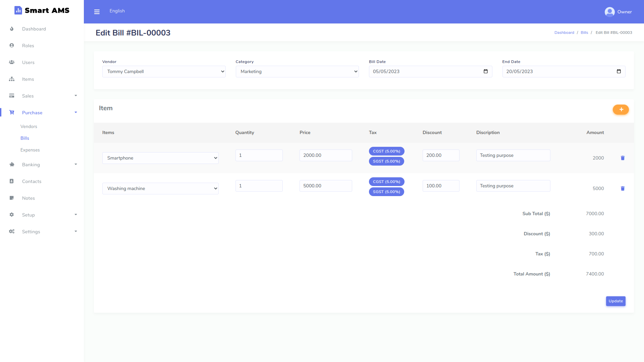Open the Contacts sidebar icon
The width and height of the screenshot is (644, 362).
coord(12,181)
